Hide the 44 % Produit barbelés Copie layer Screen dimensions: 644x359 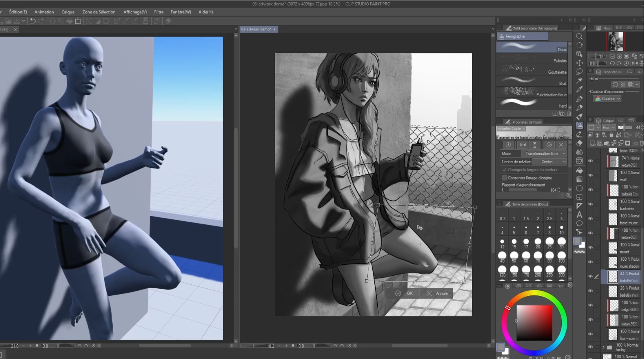click(x=590, y=276)
